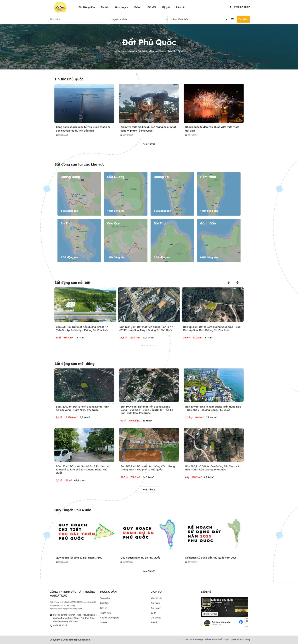The height and width of the screenshot is (644, 298).
Task: Click the phone icon in the header
Action: 231,7
